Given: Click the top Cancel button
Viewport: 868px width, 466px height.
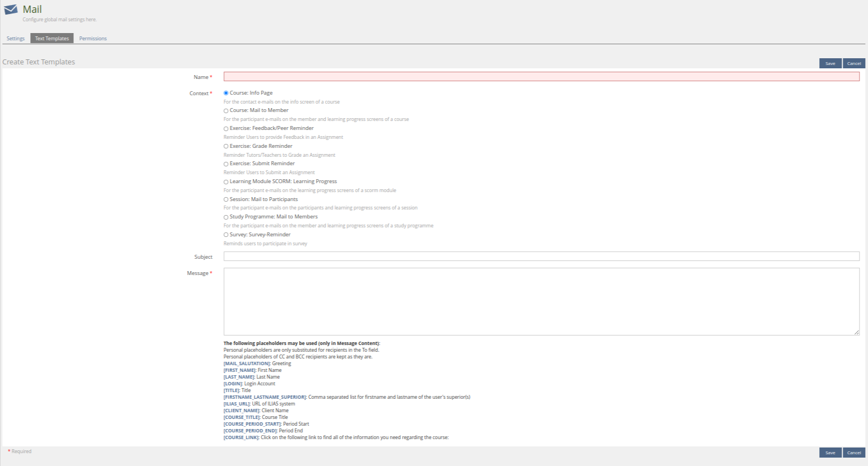Looking at the screenshot, I should [x=853, y=63].
